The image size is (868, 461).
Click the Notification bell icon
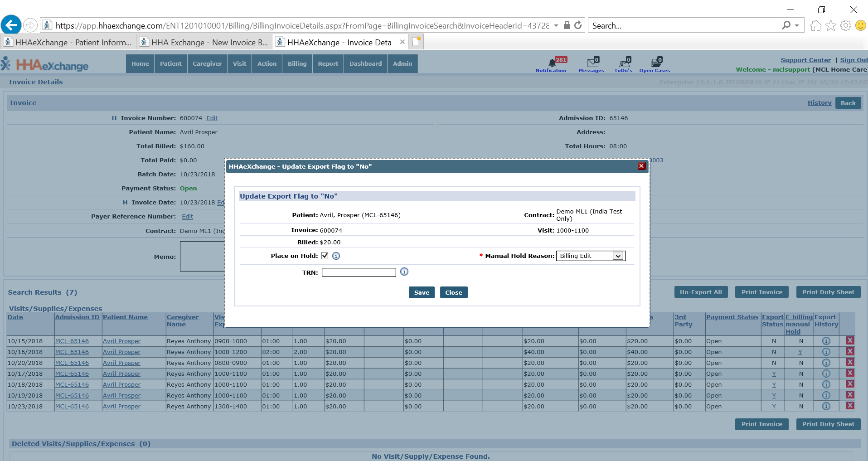(x=552, y=63)
